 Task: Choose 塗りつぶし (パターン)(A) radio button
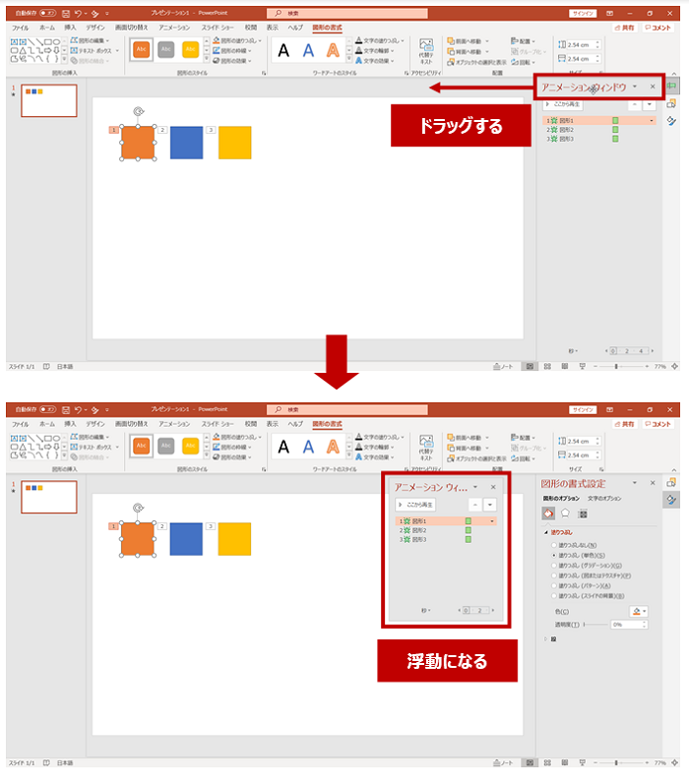[553, 585]
